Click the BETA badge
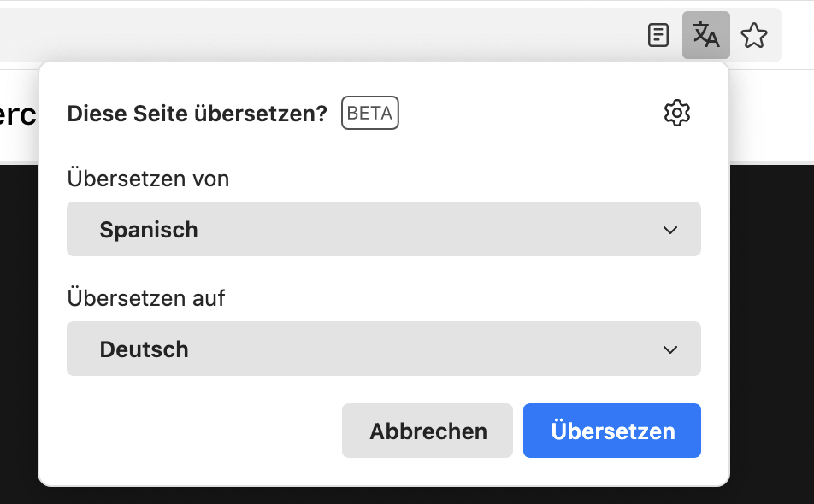Screen dimensions: 814x504 [370, 114]
